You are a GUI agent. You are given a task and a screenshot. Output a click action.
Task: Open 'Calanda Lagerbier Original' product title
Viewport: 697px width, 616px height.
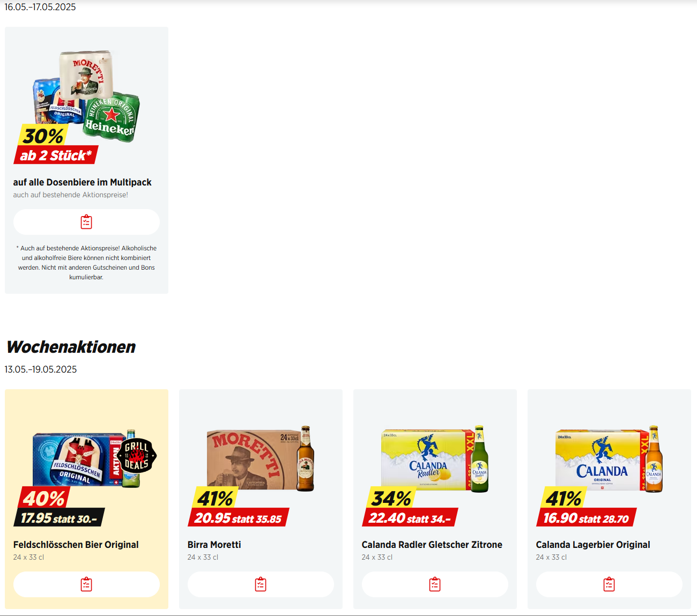point(593,545)
